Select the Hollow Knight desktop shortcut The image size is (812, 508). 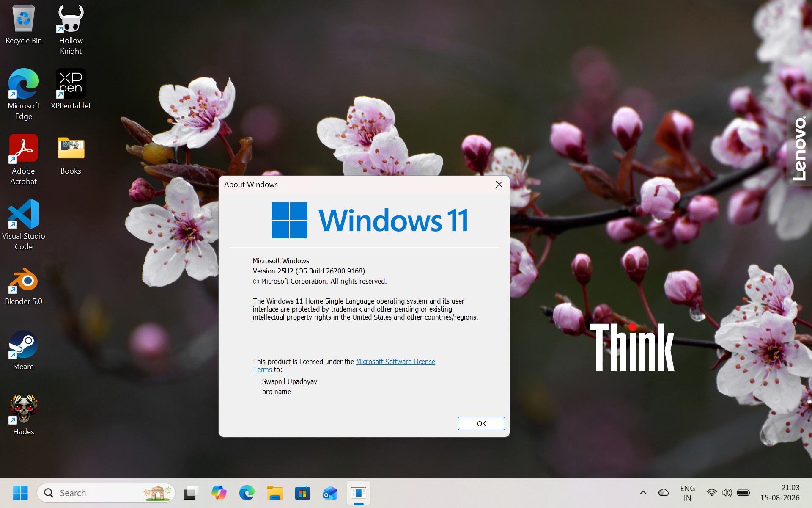coord(71,30)
